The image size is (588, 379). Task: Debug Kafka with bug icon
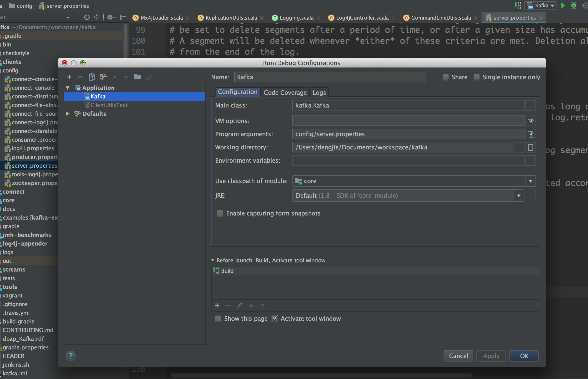click(x=574, y=5)
